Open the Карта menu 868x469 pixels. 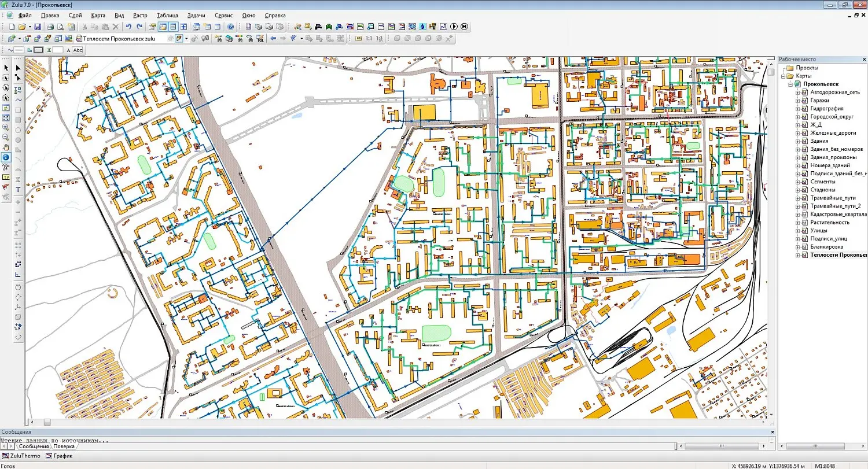coord(98,16)
